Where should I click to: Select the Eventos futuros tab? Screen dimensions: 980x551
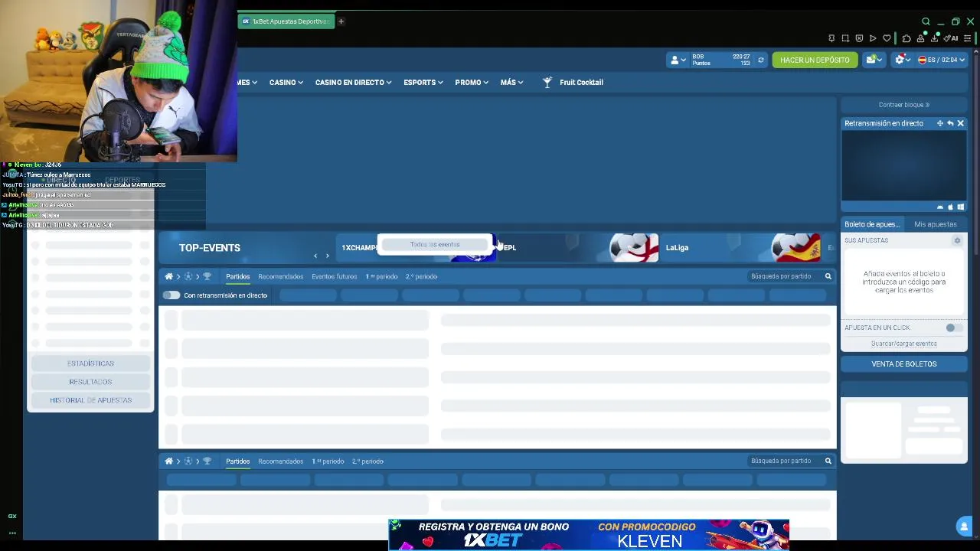coord(334,276)
